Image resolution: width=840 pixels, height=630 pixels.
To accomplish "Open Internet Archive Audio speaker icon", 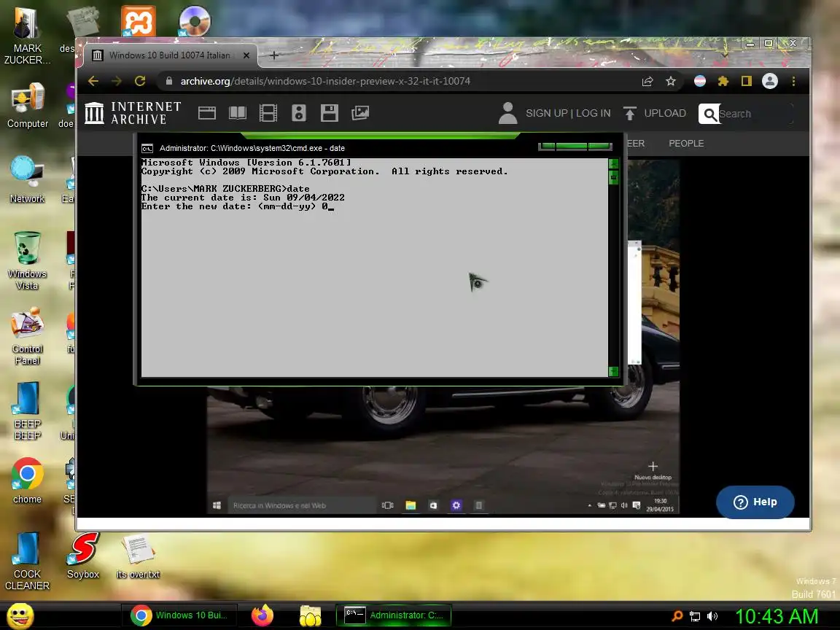I will point(298,113).
